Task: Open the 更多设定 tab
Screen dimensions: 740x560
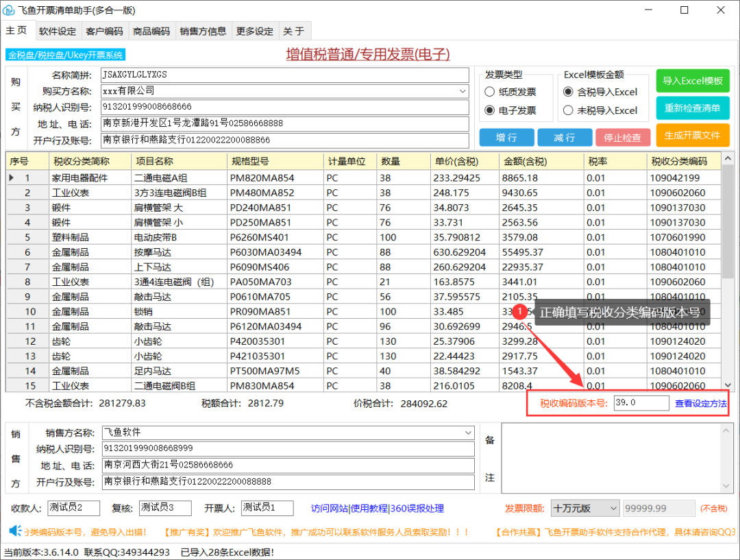Action: coord(255,31)
